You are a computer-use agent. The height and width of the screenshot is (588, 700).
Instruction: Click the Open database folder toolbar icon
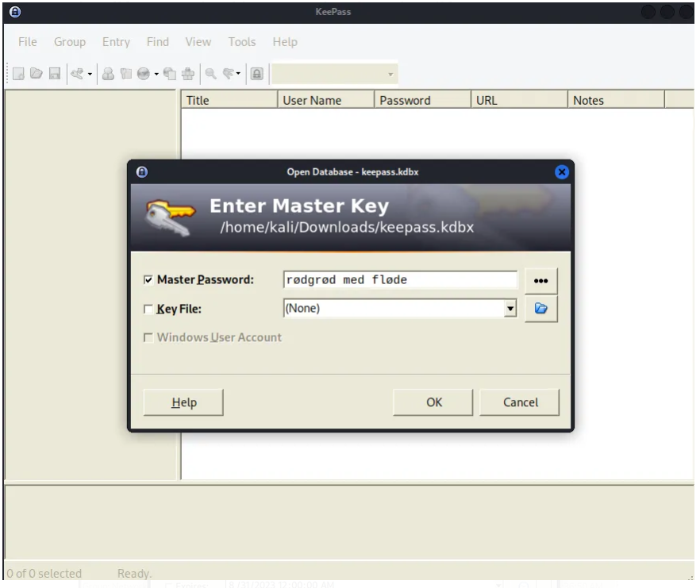click(37, 74)
